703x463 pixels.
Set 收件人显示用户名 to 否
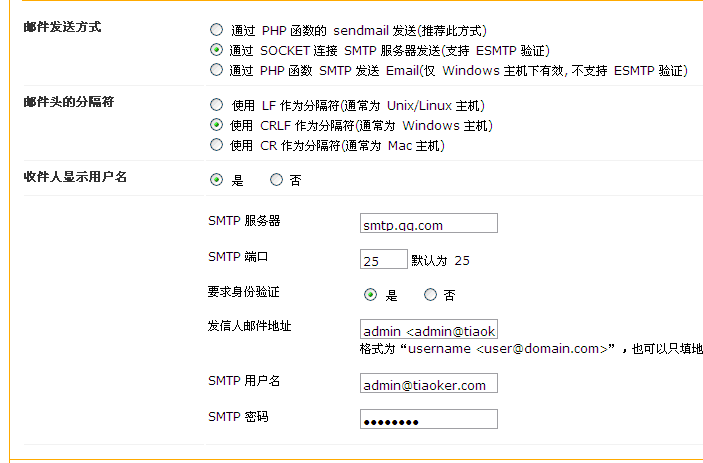[276, 180]
